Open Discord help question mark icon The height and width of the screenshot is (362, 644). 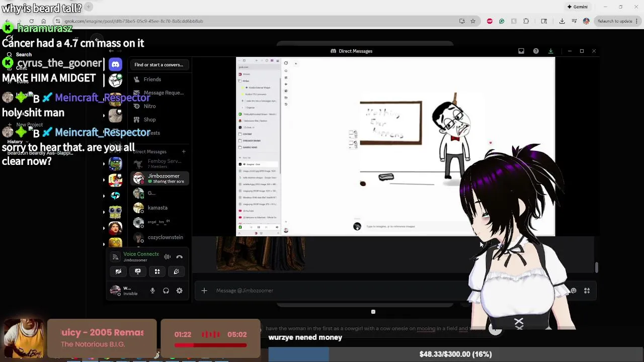coord(536,51)
